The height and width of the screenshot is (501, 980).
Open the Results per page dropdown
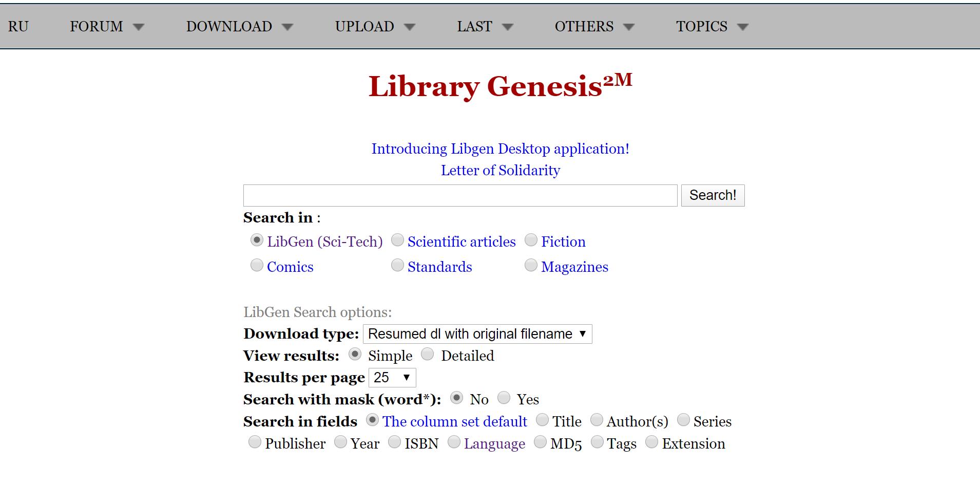pyautogui.click(x=392, y=377)
